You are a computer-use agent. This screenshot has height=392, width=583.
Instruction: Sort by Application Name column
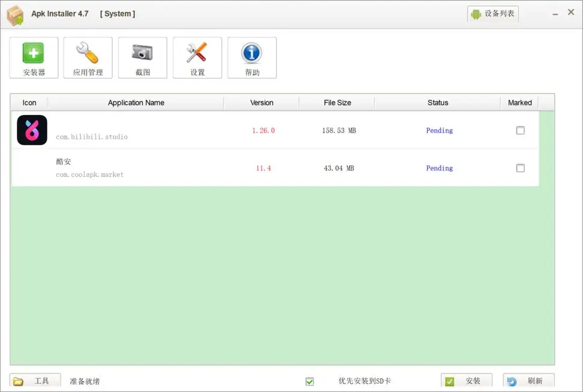click(136, 102)
